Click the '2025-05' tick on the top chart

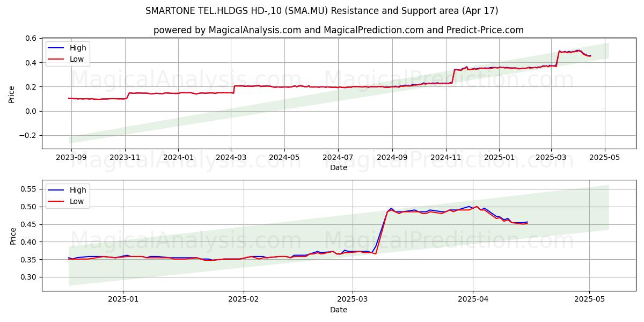[605, 157]
